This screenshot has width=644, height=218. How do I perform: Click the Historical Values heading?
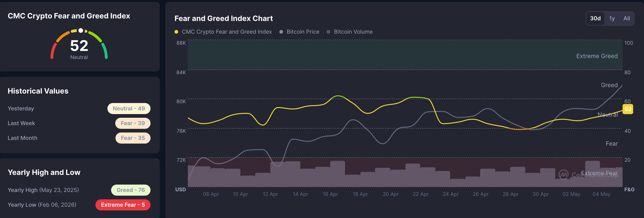tap(38, 91)
